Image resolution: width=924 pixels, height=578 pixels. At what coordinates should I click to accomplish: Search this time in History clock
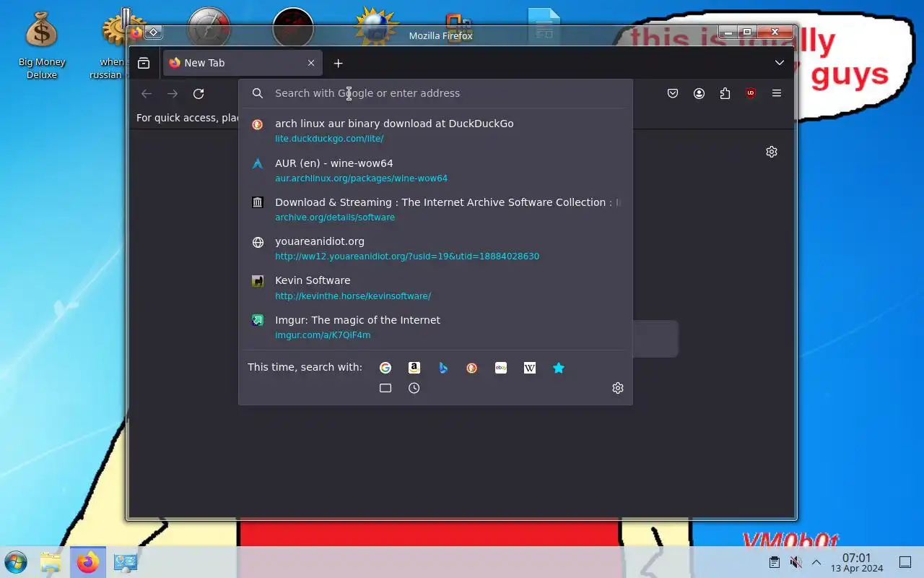coord(414,388)
